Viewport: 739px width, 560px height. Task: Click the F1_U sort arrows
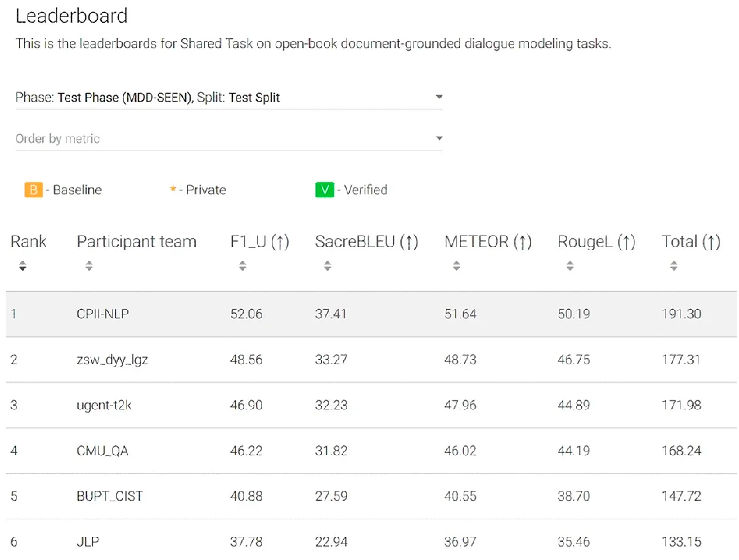(x=242, y=266)
